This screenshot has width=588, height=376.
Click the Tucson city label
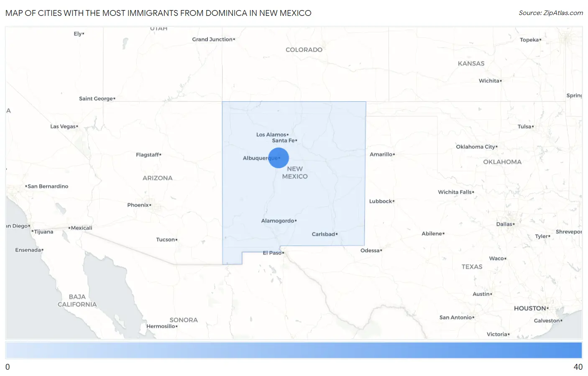166,240
